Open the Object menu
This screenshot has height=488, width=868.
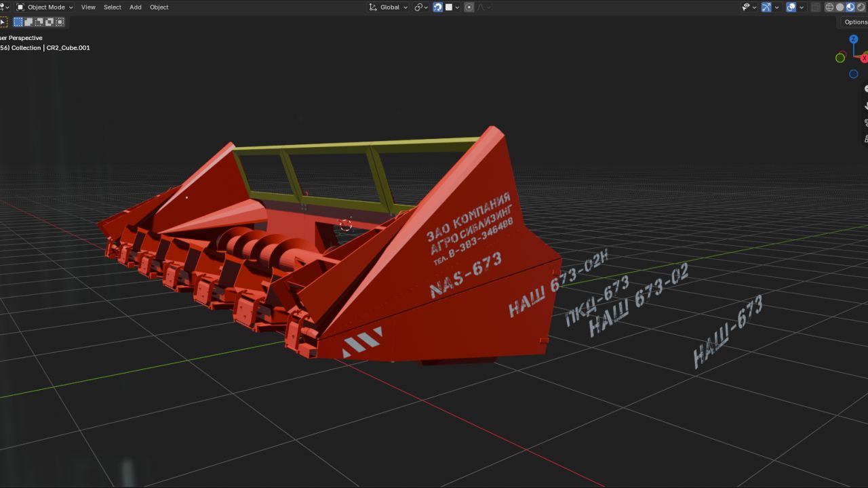(159, 7)
